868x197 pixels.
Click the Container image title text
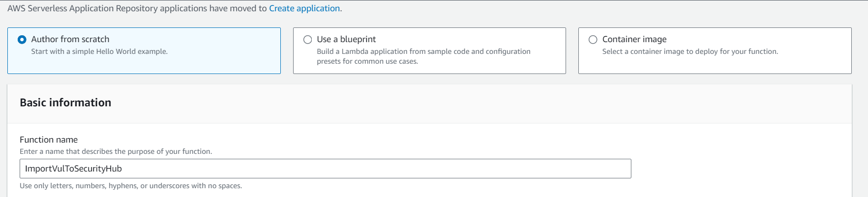634,39
